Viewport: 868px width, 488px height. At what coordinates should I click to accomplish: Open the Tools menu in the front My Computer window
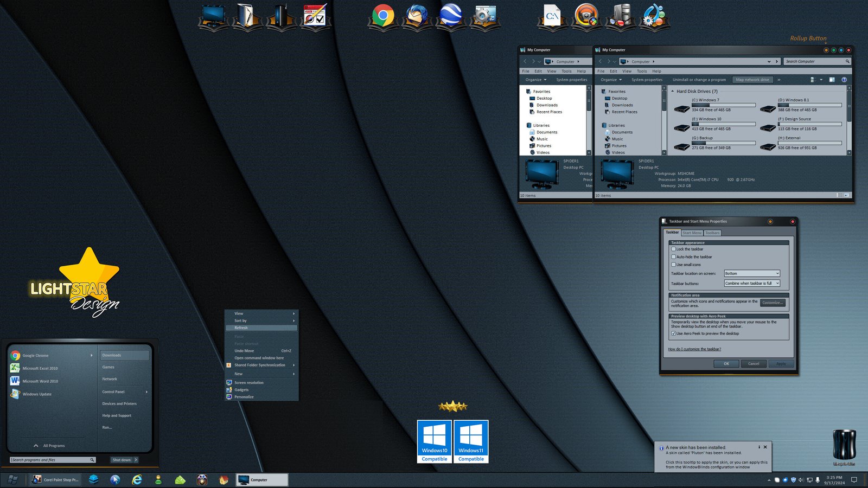click(x=642, y=71)
